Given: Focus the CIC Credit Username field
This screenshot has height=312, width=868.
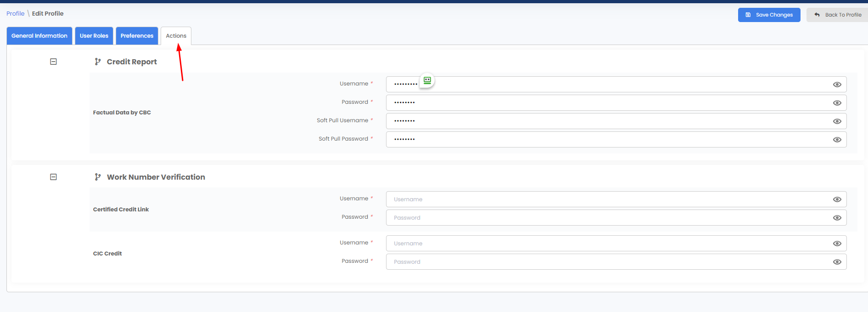Looking at the screenshot, I should click(616, 244).
